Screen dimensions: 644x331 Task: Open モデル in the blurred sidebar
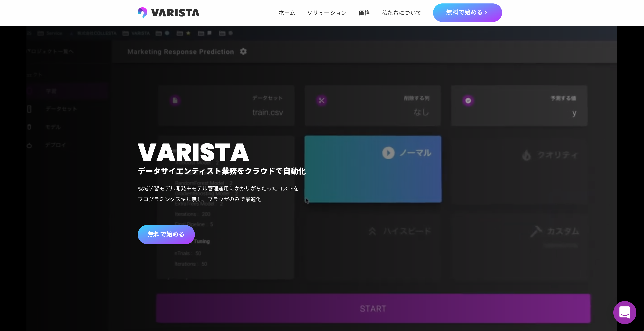point(53,127)
